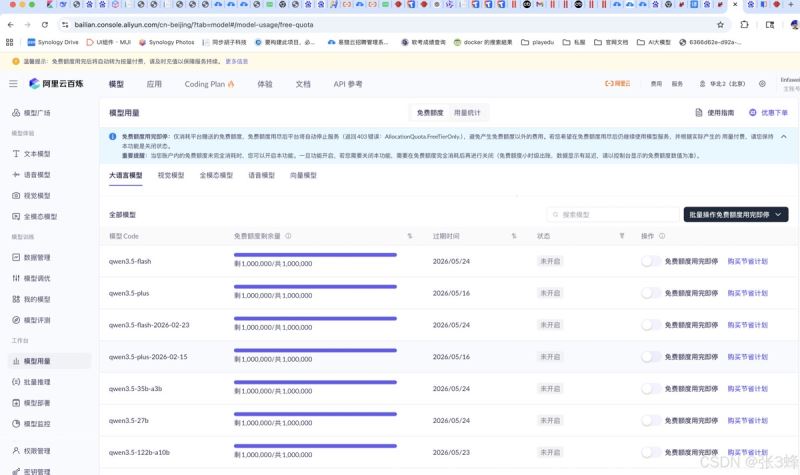Sort by 免费额度剩余量 column sort icon

pos(410,236)
